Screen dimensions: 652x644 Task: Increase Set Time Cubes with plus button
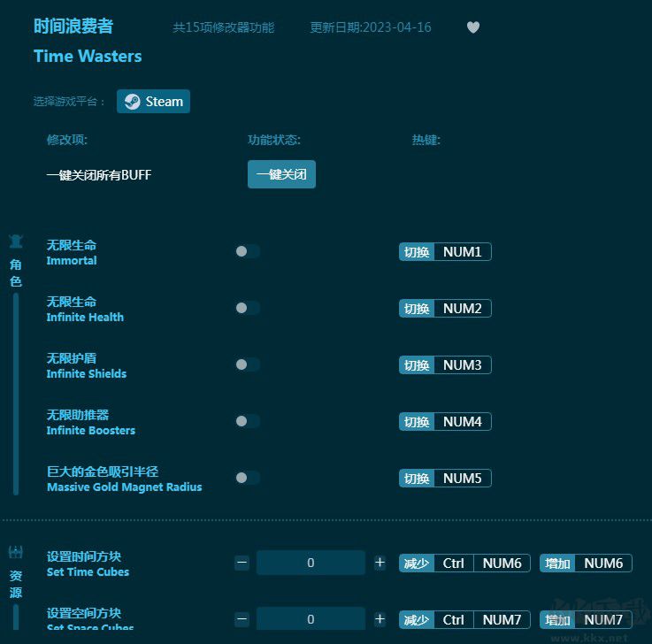[380, 563]
